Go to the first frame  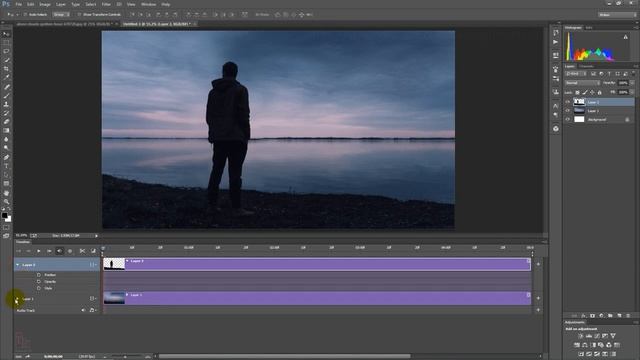(18, 251)
